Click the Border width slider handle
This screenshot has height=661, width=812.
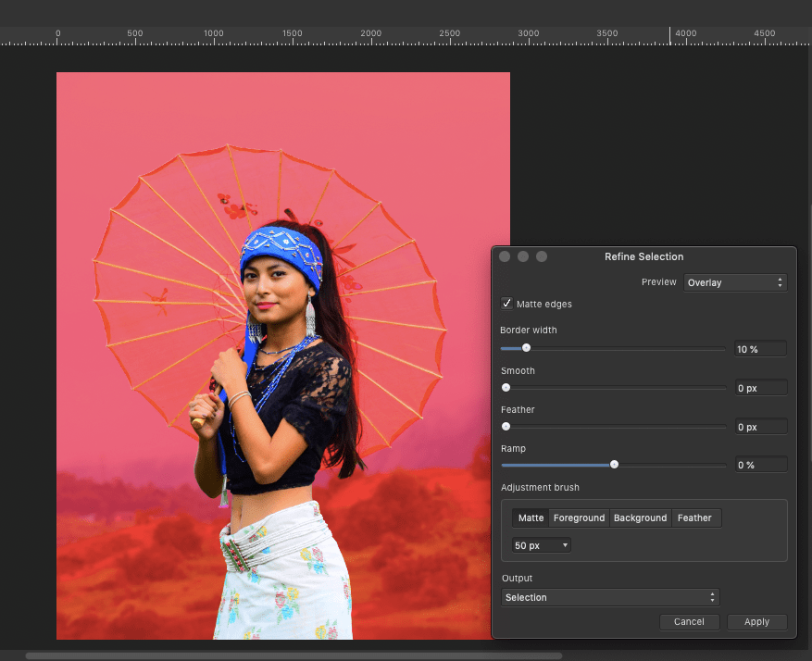click(526, 348)
